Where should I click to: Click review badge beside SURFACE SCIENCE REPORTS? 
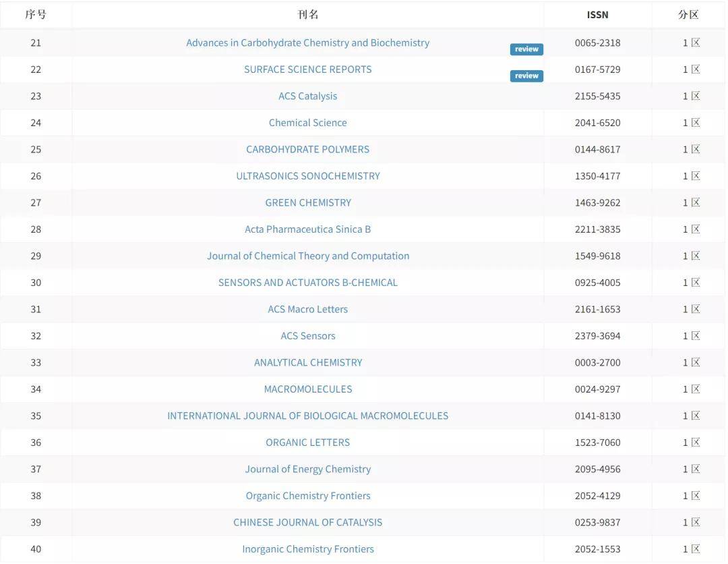[526, 76]
